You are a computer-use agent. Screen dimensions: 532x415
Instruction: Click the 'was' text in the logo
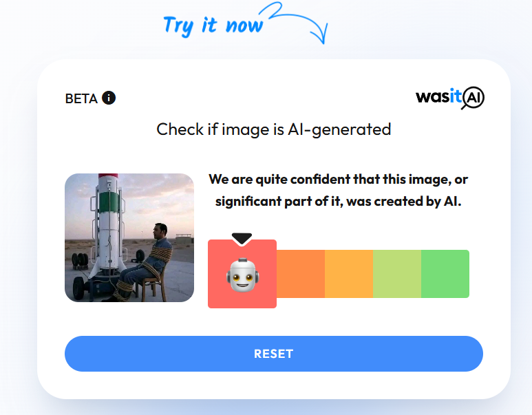[433, 97]
